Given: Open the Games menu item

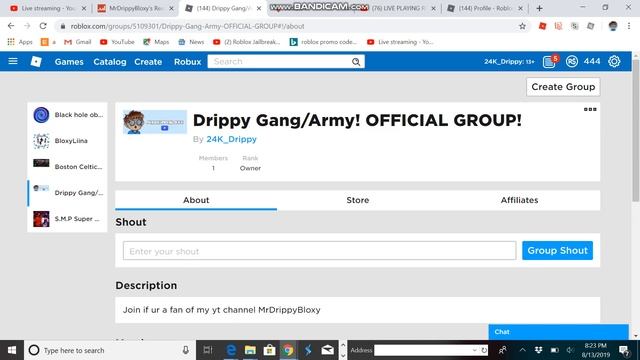Looking at the screenshot, I should click(x=69, y=62).
